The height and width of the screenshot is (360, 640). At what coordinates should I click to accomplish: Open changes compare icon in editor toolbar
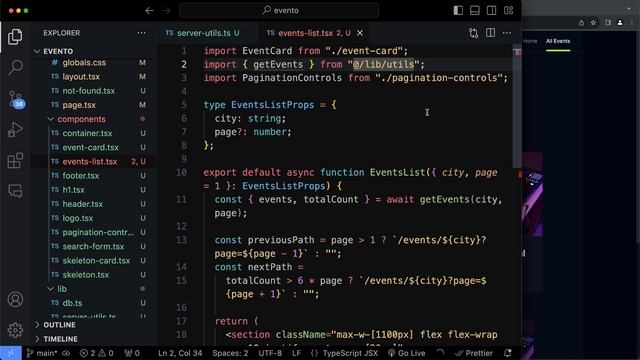tap(473, 33)
